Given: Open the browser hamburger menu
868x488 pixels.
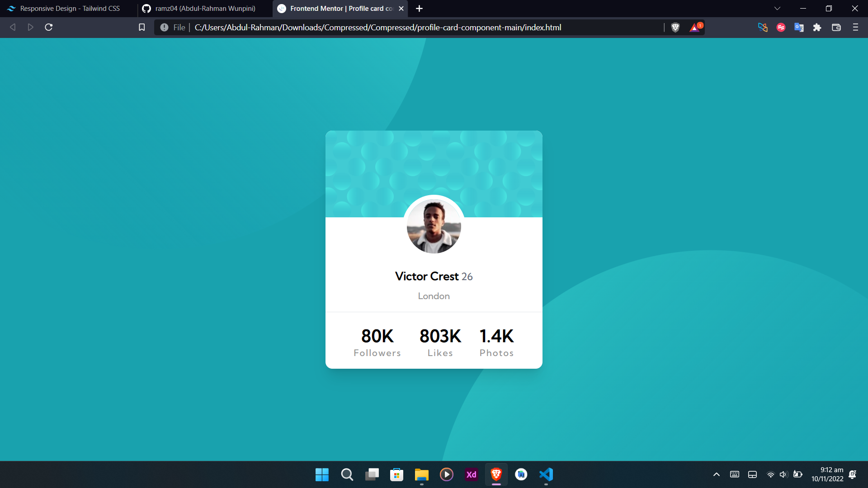Looking at the screenshot, I should pos(856,27).
